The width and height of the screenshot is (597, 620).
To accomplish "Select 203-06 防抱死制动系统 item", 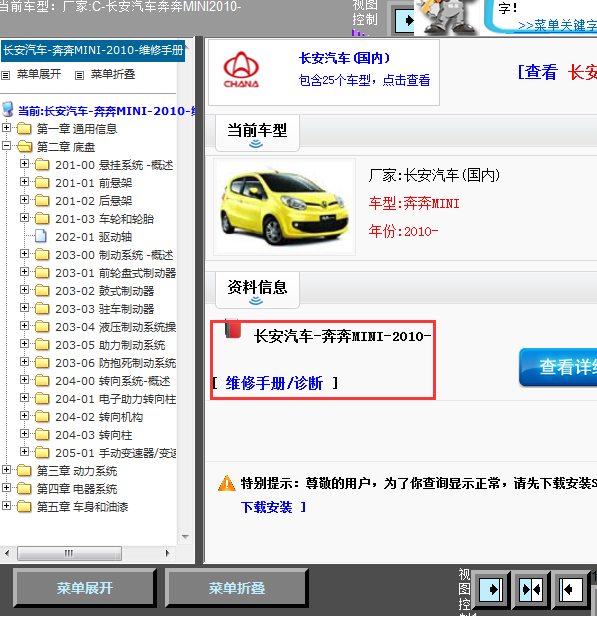I will click(115, 363).
